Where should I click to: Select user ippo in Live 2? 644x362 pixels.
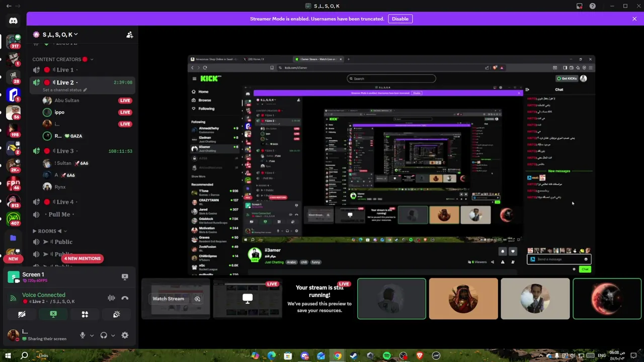pyautogui.click(x=88, y=112)
